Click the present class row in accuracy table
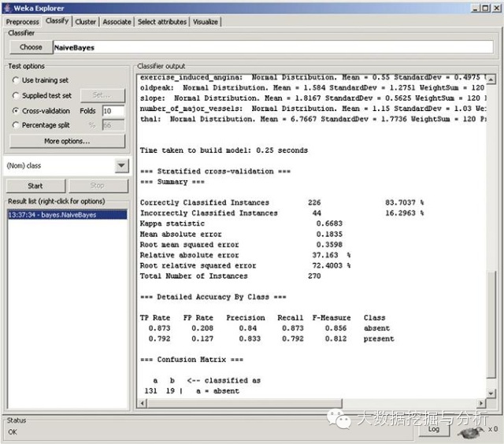The width and height of the screenshot is (504, 444). pos(271,339)
